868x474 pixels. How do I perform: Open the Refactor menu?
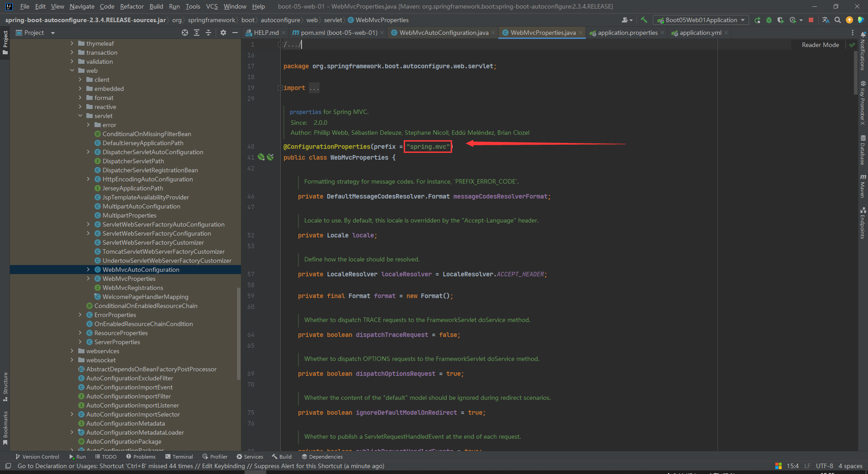pos(132,6)
